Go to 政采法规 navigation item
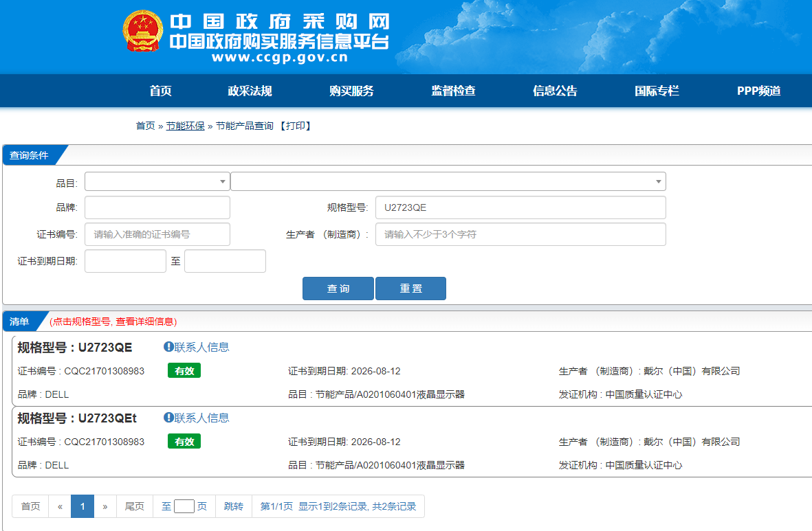The height and width of the screenshot is (531, 812). (x=250, y=91)
